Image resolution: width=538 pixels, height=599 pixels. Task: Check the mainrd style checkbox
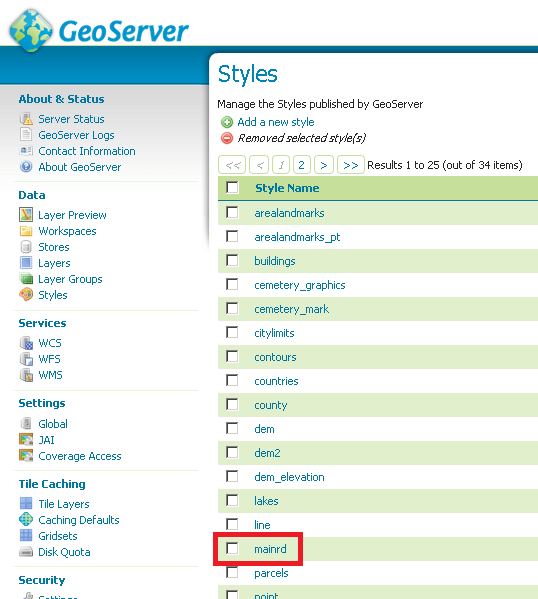(x=232, y=548)
